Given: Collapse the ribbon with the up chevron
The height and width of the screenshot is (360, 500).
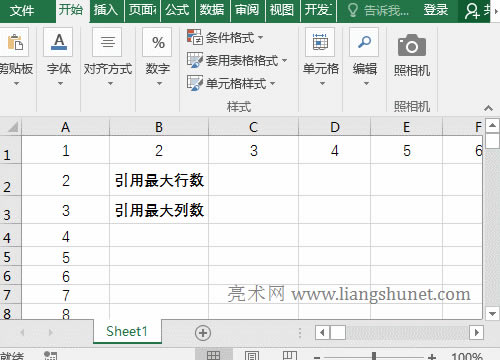Looking at the screenshot, I should [x=488, y=108].
